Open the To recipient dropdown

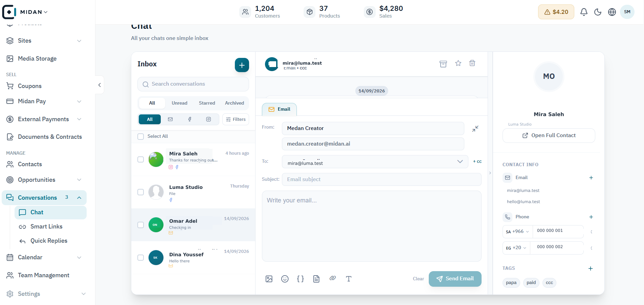[375, 162]
